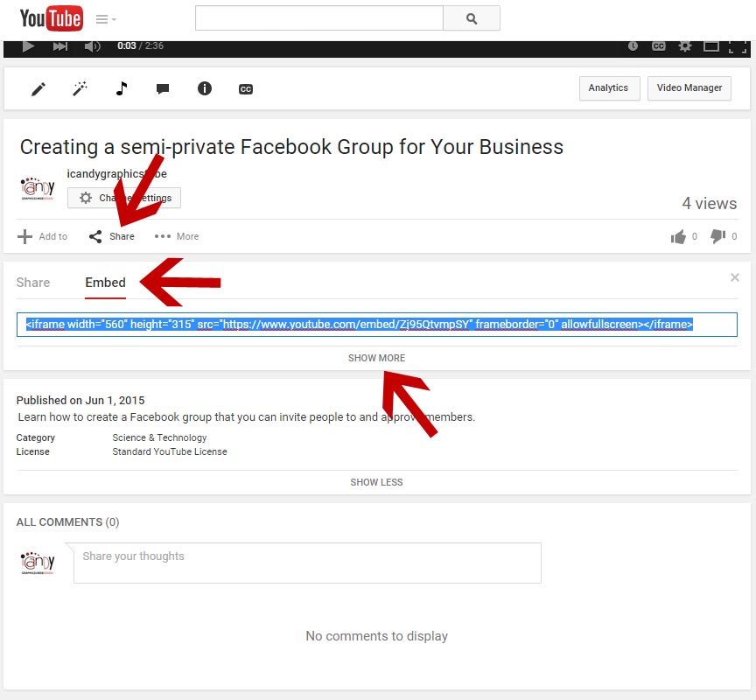The image size is (756, 700).
Task: Click the Share button under the video
Action: pos(112,236)
